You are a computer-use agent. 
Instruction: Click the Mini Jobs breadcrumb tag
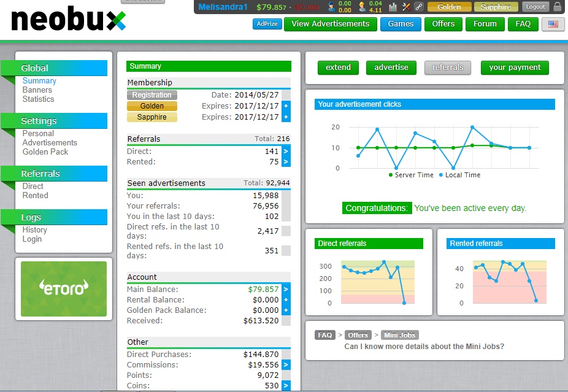click(x=399, y=335)
